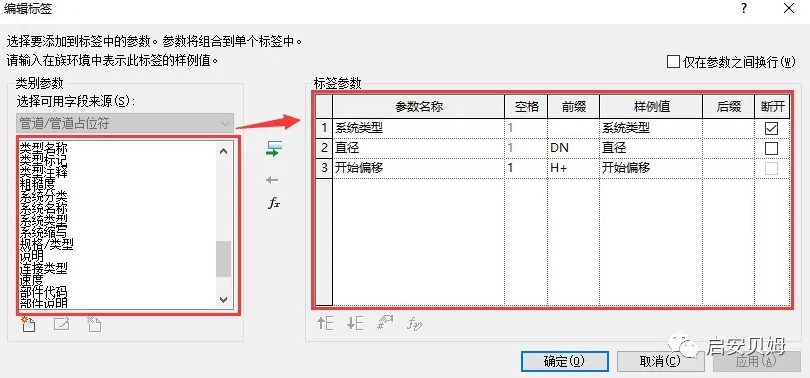Click the move parameter down icon
This screenshot has height=378, width=810.
pyautogui.click(x=355, y=324)
